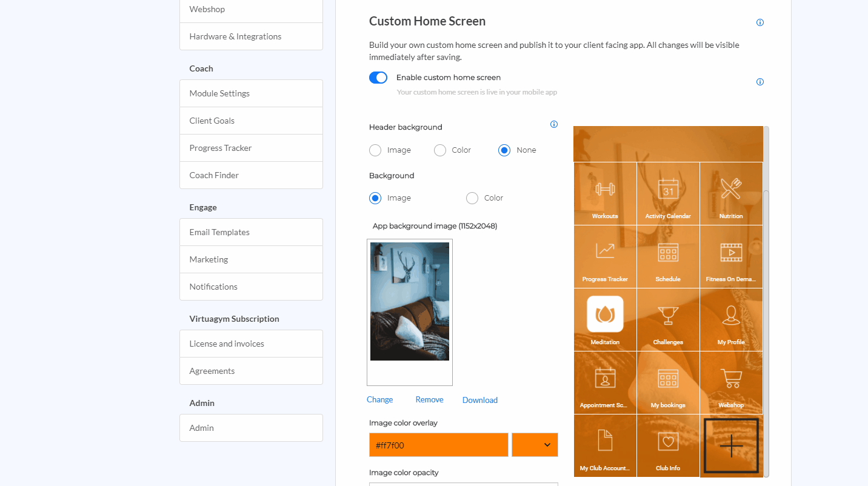
Task: Click the Nutrition fork and knife icon
Action: 731,193
